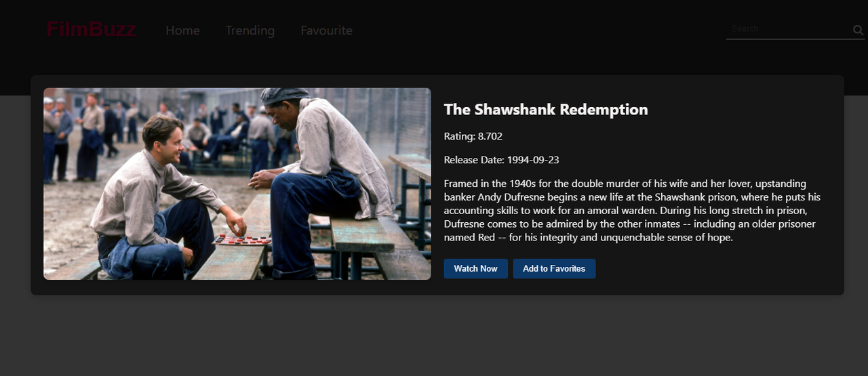This screenshot has width=868, height=376.
Task: Click the Shawshank Redemption still image
Action: coord(237,184)
